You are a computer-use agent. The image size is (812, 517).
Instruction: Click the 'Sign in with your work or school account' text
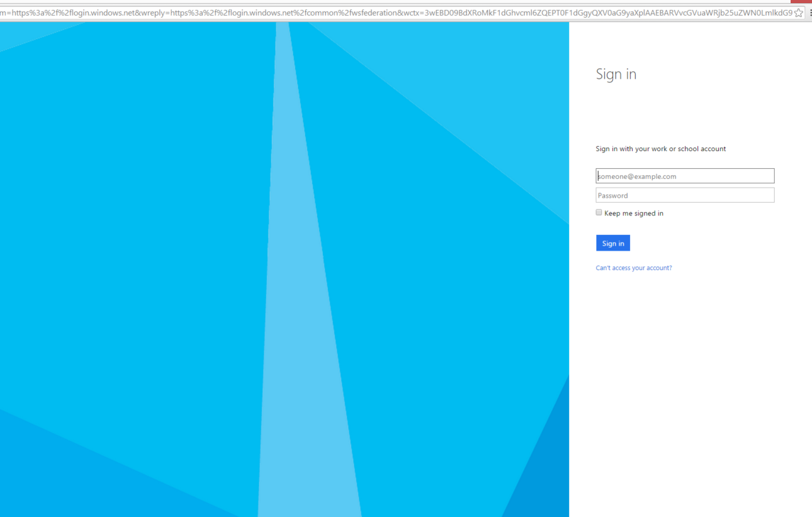pyautogui.click(x=661, y=149)
